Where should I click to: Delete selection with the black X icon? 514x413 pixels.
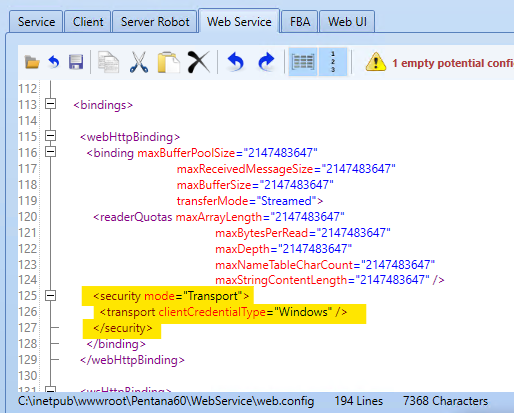pos(199,62)
